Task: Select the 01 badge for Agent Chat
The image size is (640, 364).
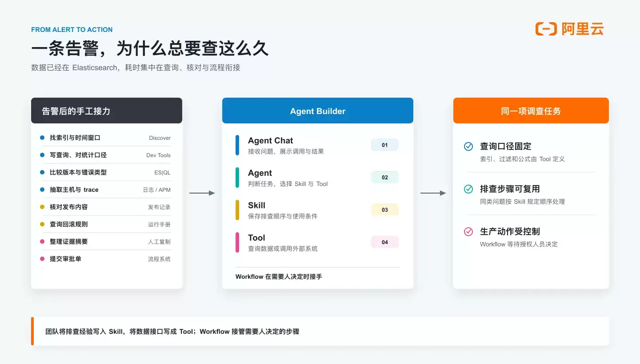Action: [385, 145]
